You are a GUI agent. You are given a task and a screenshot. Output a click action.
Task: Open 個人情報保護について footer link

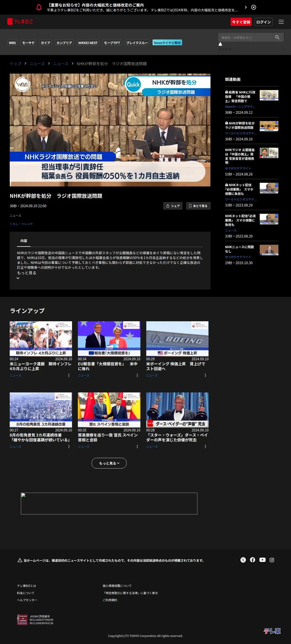point(117,586)
